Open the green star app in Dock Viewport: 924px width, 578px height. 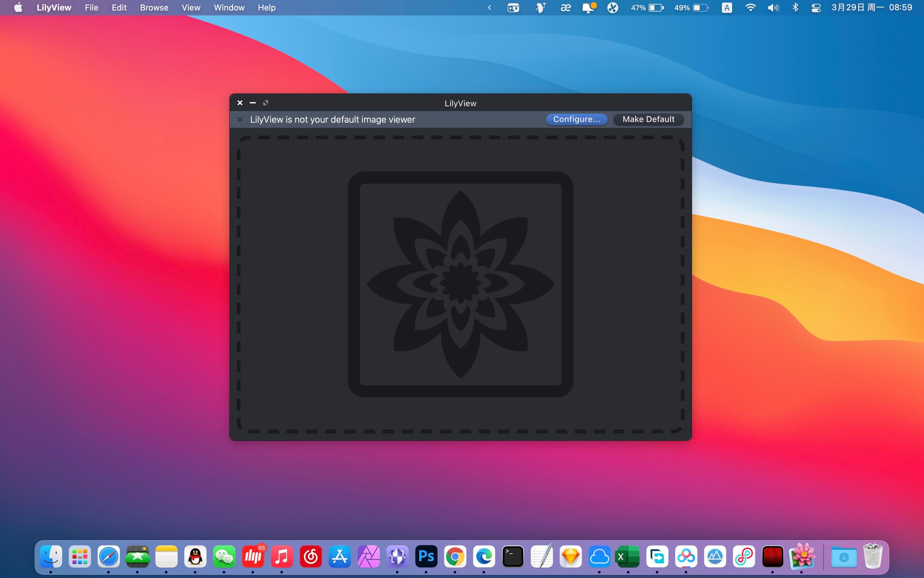coord(137,556)
